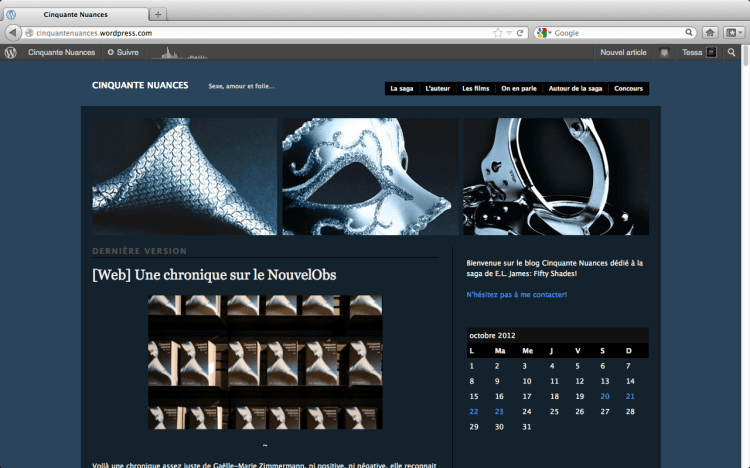The height and width of the screenshot is (468, 750).
Task: Click the magnifier icon in Google search box
Action: (x=689, y=32)
